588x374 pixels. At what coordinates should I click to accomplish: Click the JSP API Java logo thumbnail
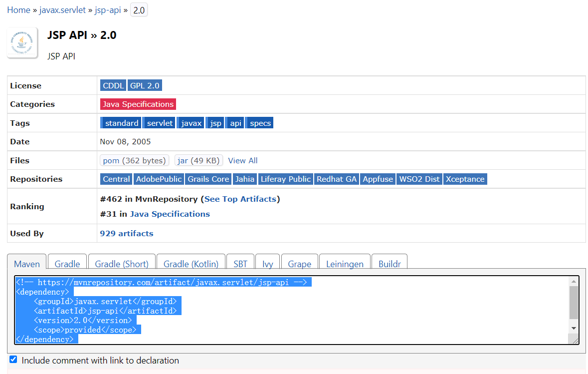click(22, 43)
